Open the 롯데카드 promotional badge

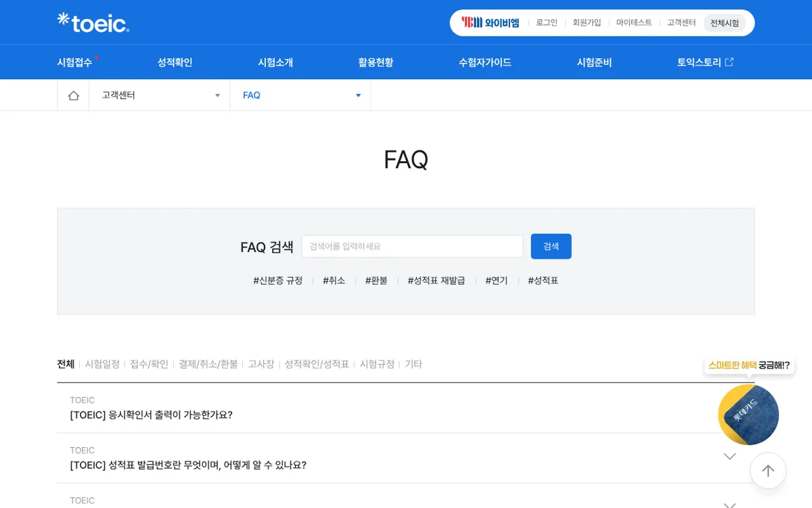(748, 415)
